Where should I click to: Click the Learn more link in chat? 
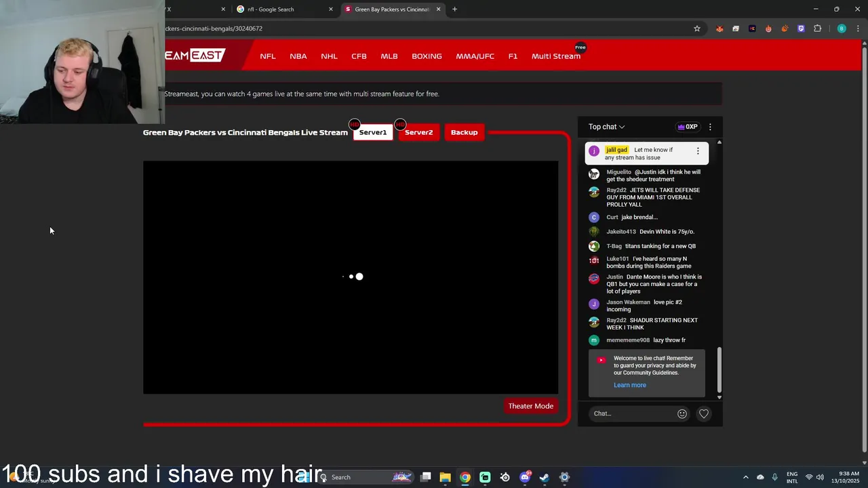pyautogui.click(x=630, y=385)
